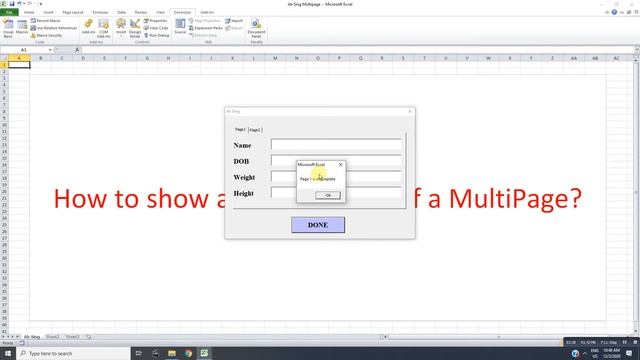640x360 pixels.
Task: Open the Document Panel
Action: 256,29
